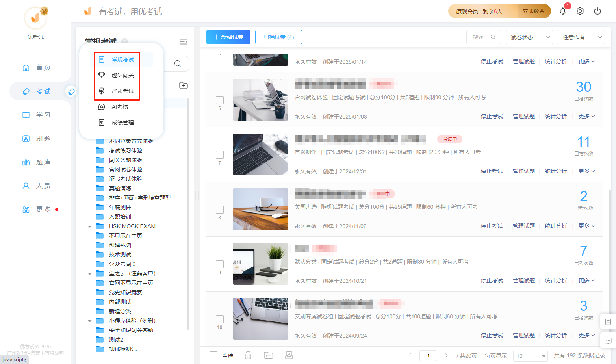Click 立即续费 renew button

(534, 11)
